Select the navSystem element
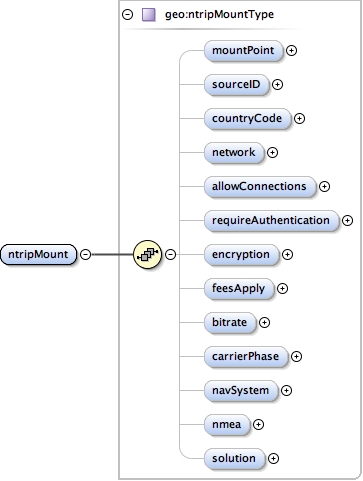Viewport: 363px width, 481px height. pyautogui.click(x=241, y=390)
